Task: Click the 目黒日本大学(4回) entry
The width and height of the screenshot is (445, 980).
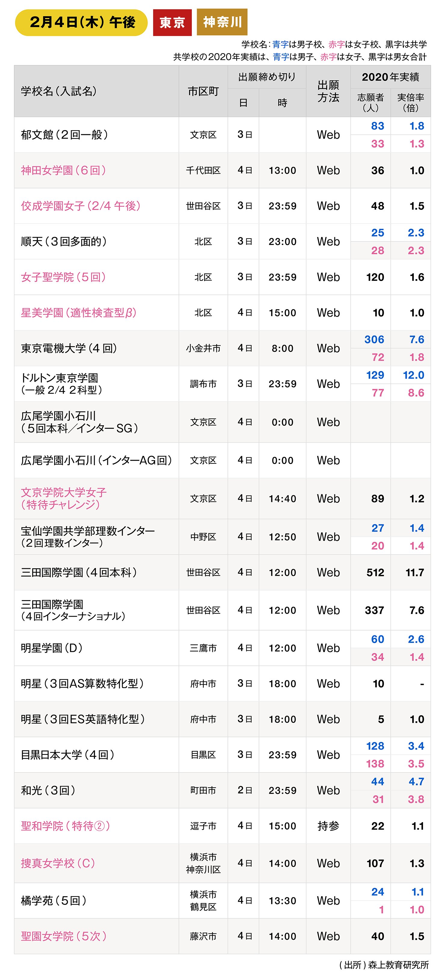Action: pos(68,755)
